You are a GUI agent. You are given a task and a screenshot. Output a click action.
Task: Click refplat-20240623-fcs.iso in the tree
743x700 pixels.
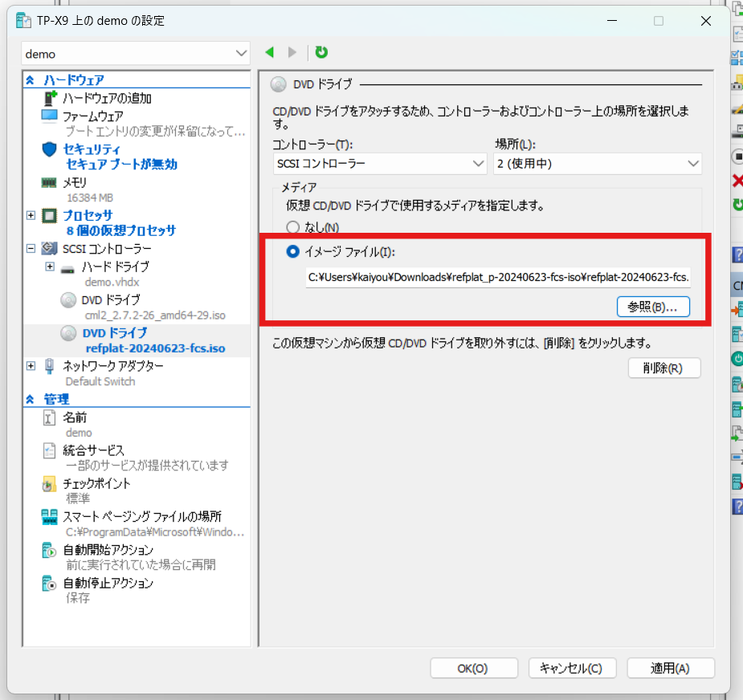(155, 348)
